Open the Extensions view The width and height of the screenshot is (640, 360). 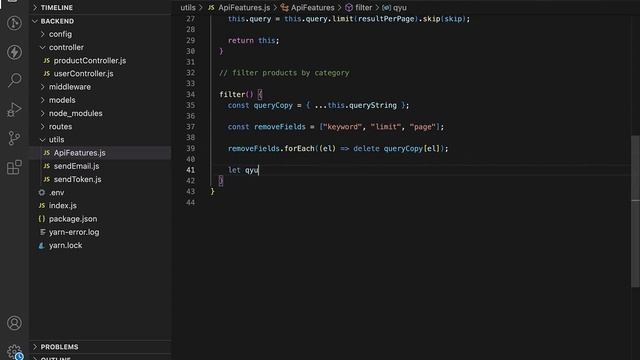tap(14, 167)
